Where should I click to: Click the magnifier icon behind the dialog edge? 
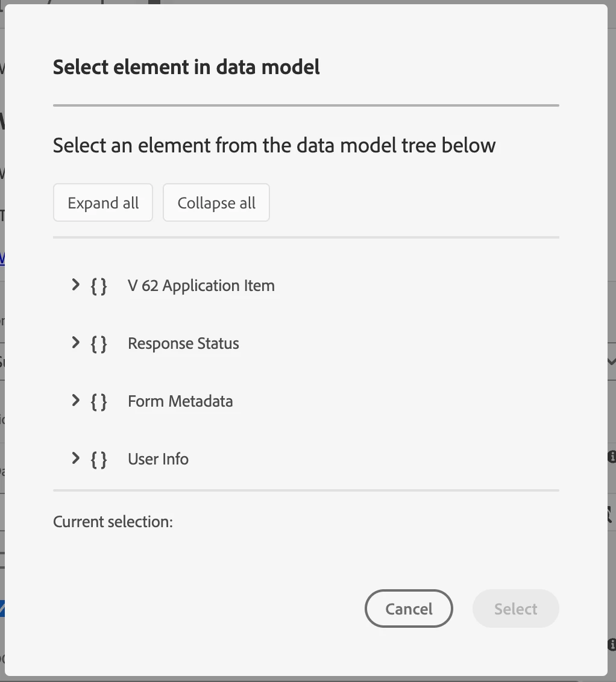(x=611, y=514)
